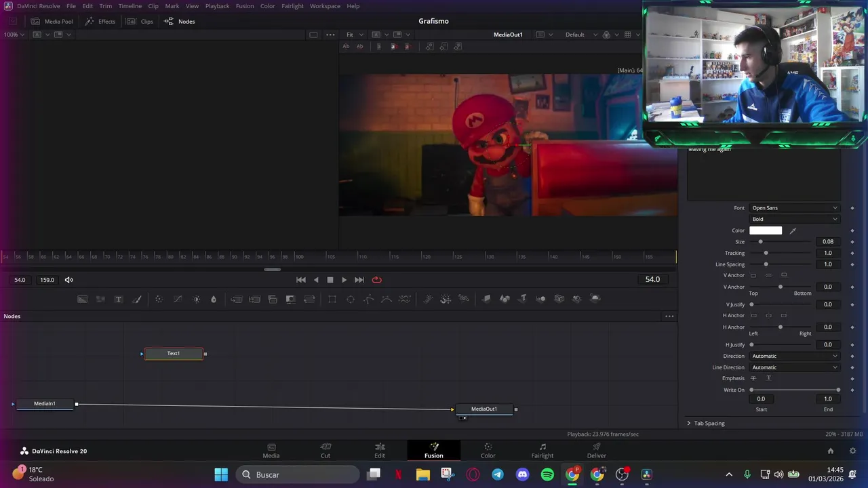This screenshot has height=488, width=868.
Task: Open File Explorer from the taskbar
Action: click(x=423, y=474)
